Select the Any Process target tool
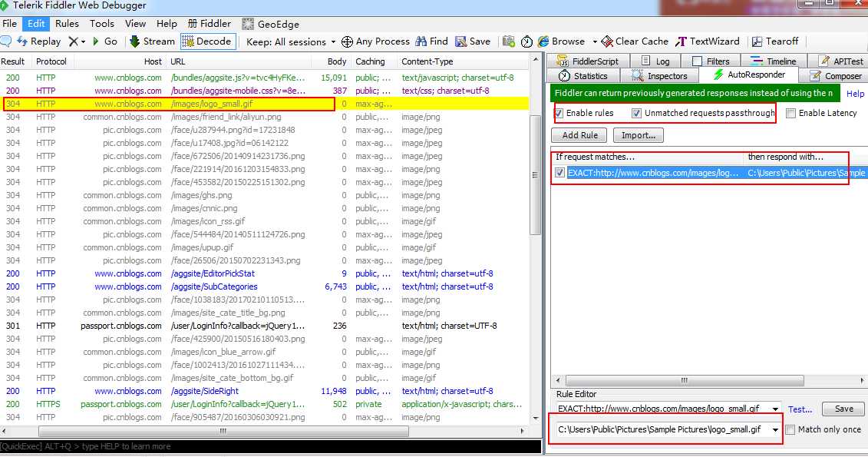Screen dimensions: 868x457 [x=375, y=41]
